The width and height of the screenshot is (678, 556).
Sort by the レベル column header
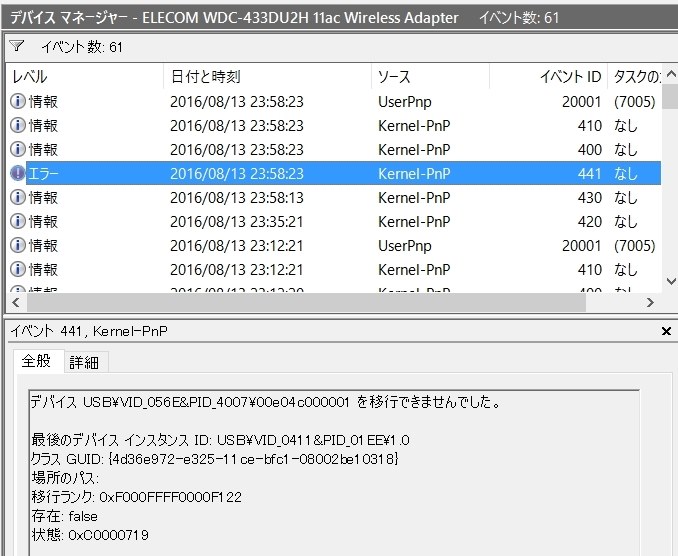(85, 77)
